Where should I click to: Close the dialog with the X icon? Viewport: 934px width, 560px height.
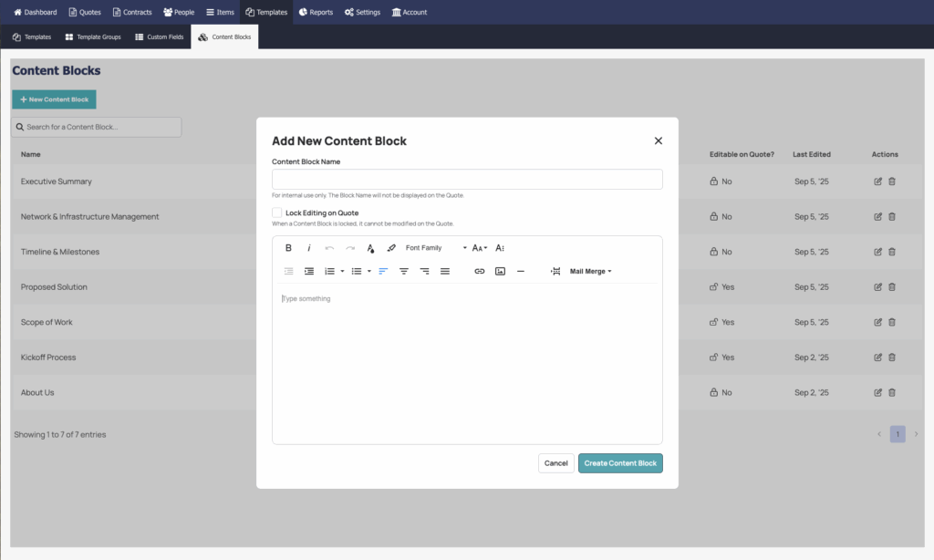click(x=659, y=140)
